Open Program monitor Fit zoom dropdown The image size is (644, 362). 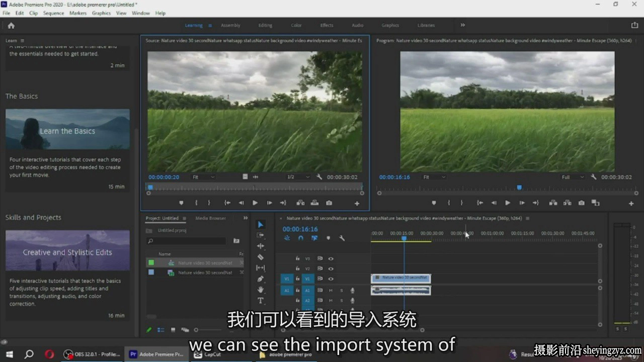coord(434,177)
